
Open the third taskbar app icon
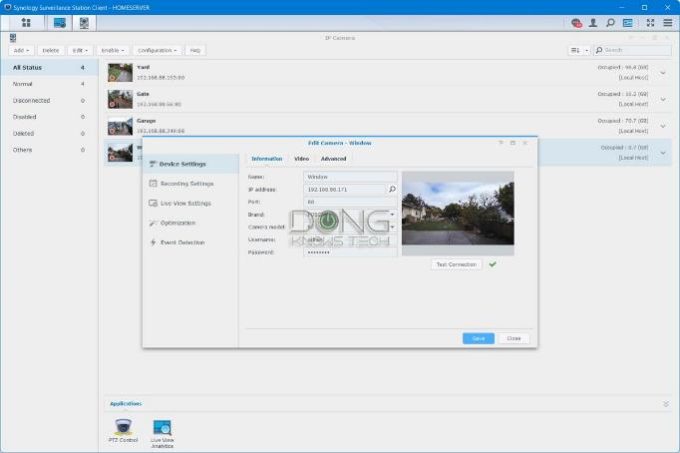click(x=84, y=23)
